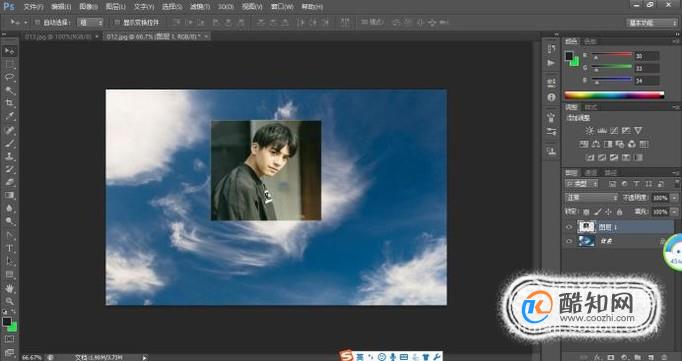Switch to the 012.jpg 100% document tab
This screenshot has height=361, width=682.
(58, 37)
